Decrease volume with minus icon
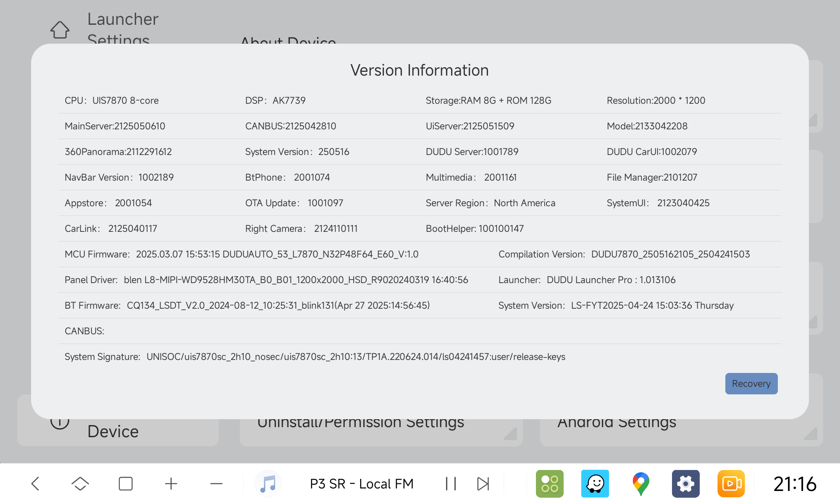 pos(216,483)
